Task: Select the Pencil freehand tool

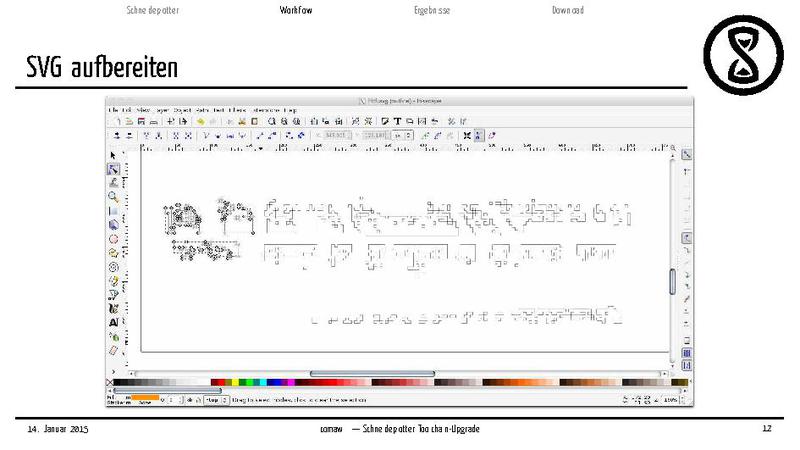Action: pos(113,281)
